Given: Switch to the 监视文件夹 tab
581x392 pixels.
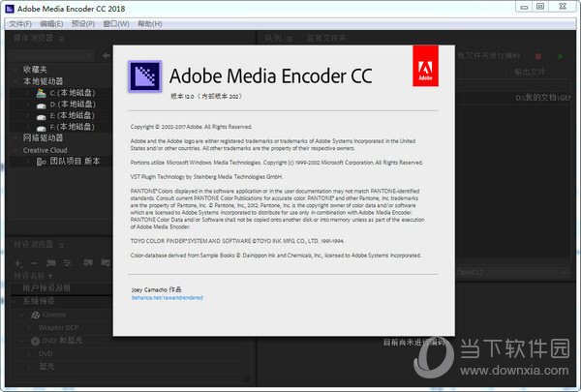Looking at the screenshot, I should pos(325,38).
